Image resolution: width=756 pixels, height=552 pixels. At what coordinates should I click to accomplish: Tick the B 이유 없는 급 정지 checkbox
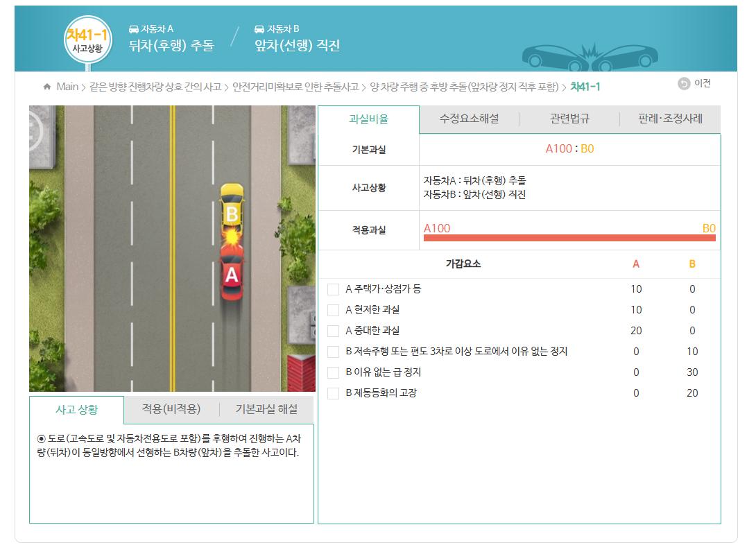(334, 372)
